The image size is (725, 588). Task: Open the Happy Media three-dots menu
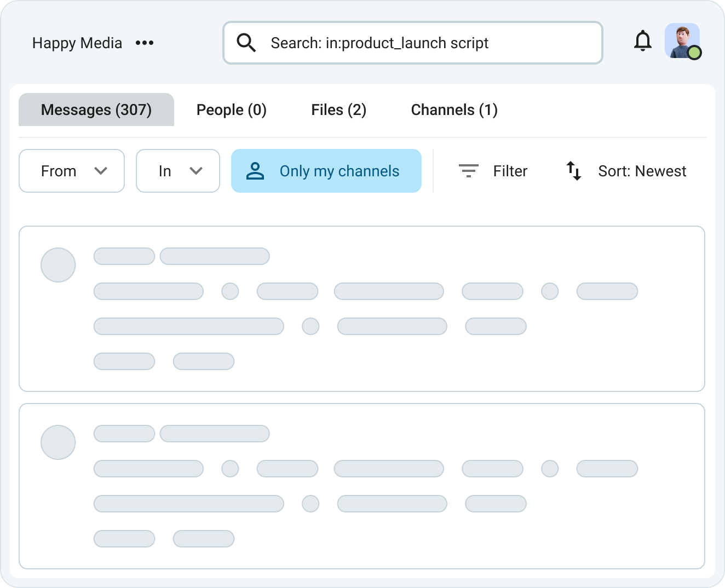pos(145,43)
